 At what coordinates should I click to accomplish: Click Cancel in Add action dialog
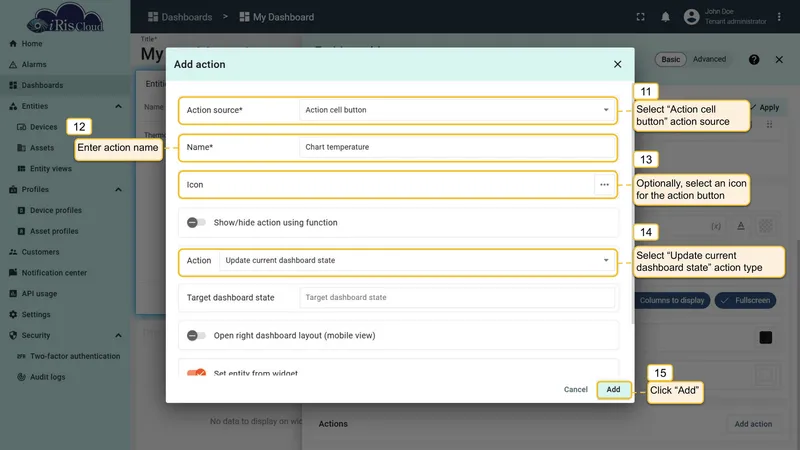[576, 389]
